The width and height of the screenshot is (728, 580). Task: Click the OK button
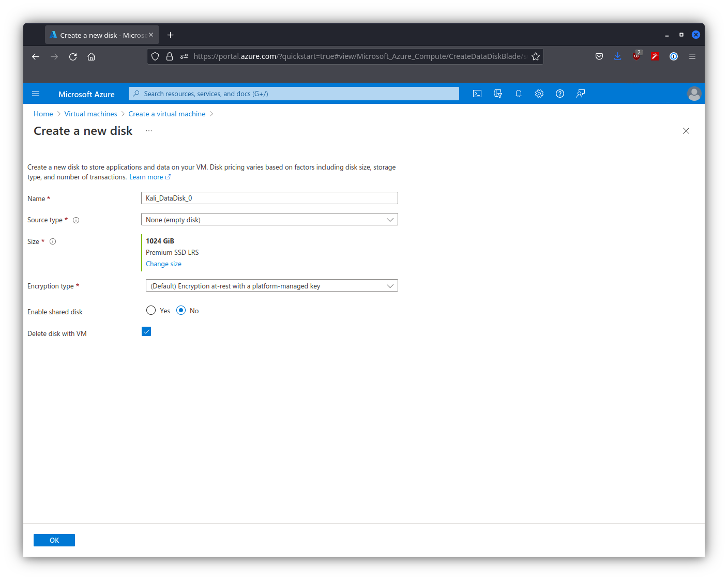coord(54,540)
